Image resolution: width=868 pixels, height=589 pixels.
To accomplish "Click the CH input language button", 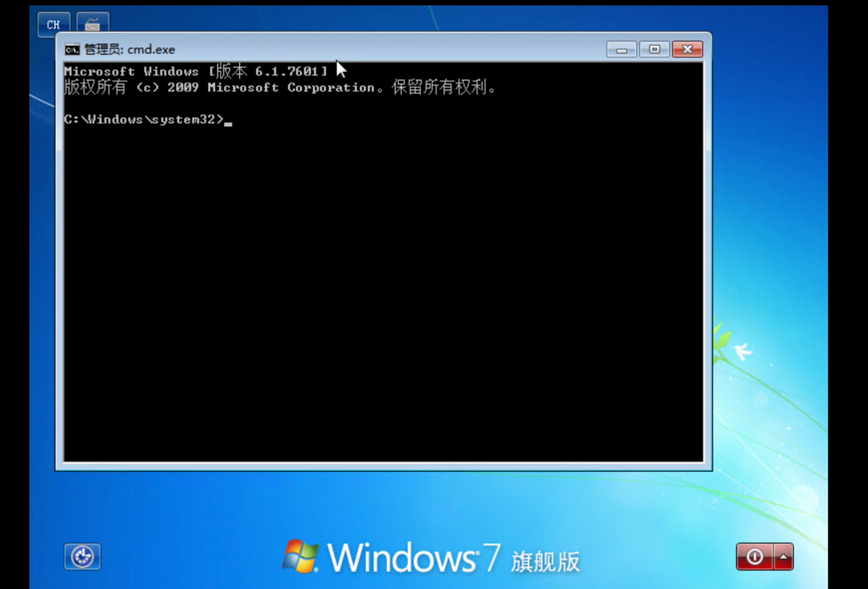I will pos(54,25).
